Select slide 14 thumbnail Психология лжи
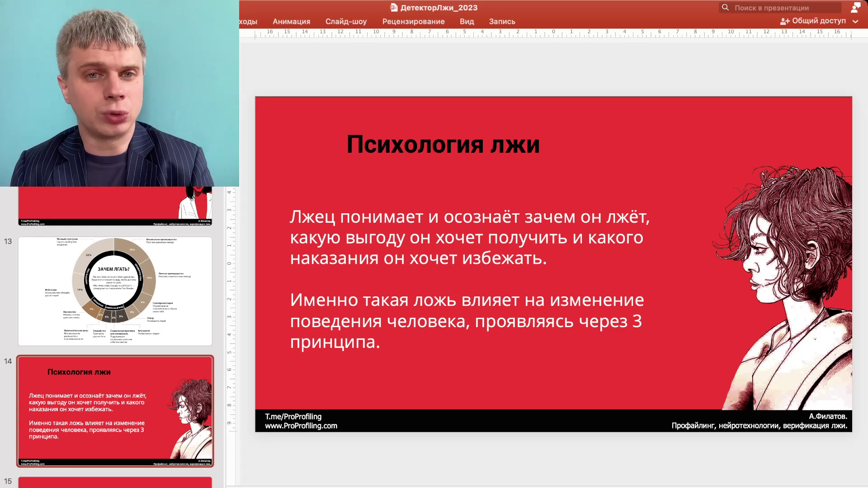Screen dimensions: 868x488 pyautogui.click(x=115, y=411)
